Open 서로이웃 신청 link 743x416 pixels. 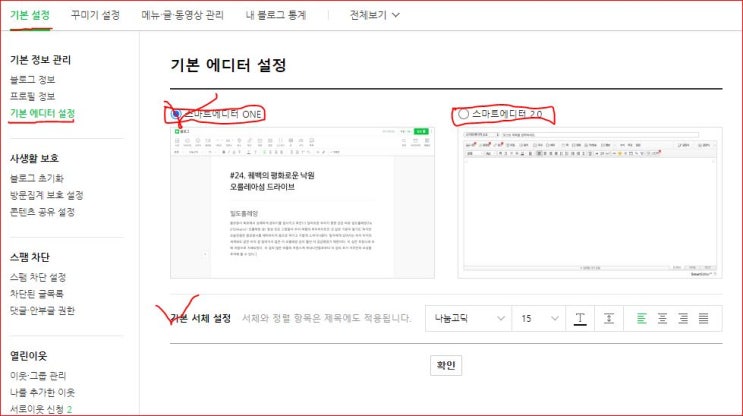click(x=37, y=409)
